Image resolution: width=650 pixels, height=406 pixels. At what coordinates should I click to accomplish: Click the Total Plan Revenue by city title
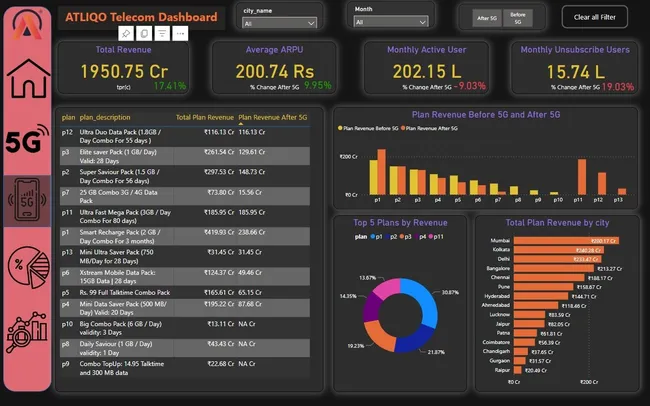pos(557,223)
